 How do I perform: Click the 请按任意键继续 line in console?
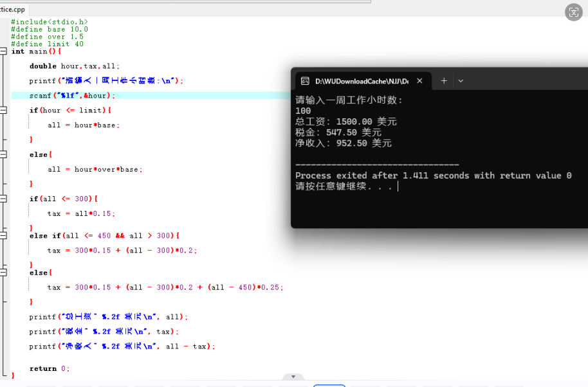coord(344,186)
